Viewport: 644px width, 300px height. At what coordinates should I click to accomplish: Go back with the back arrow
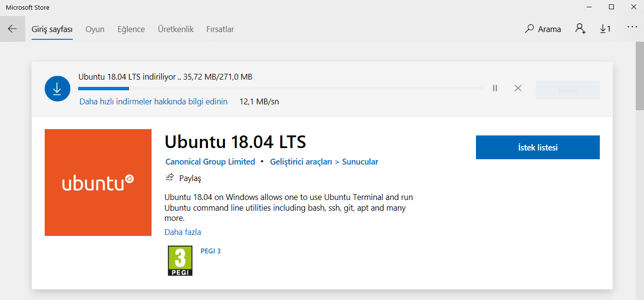pyautogui.click(x=12, y=29)
